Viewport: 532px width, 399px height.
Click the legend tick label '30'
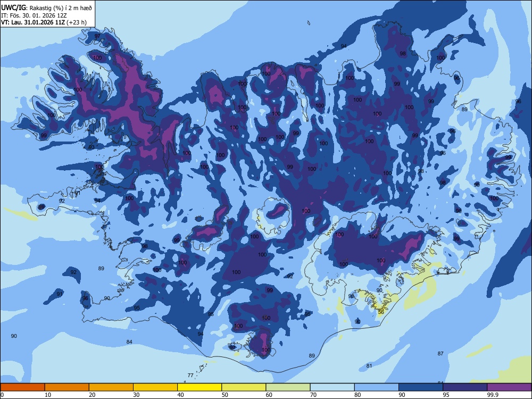pyautogui.click(x=136, y=395)
